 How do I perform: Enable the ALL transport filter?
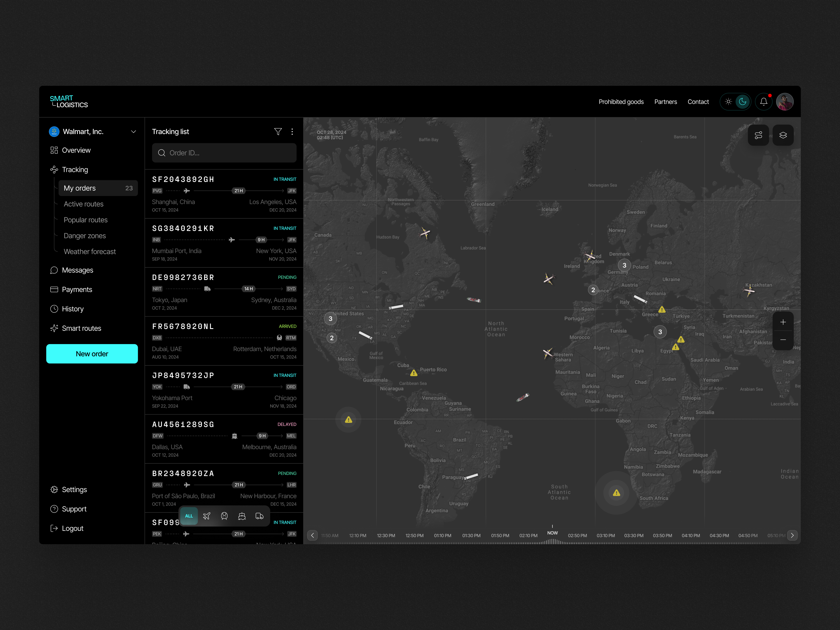(189, 516)
